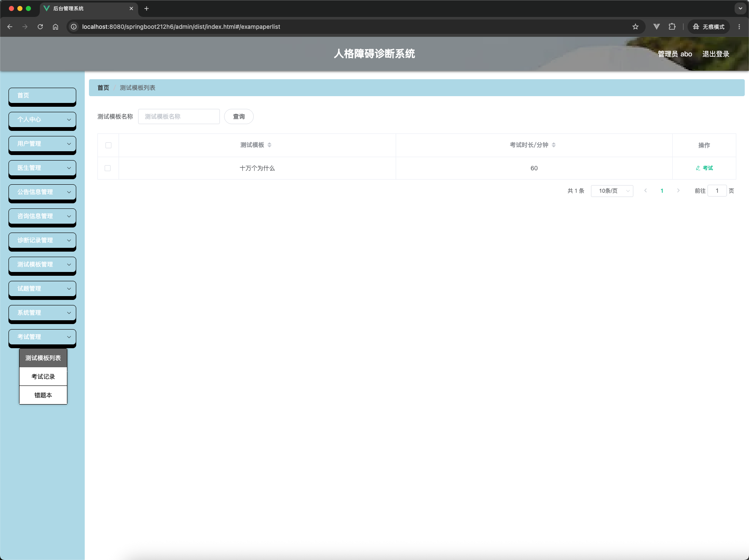Close the 后台管理系统 tab
Image resolution: width=749 pixels, height=560 pixels.
pyautogui.click(x=131, y=8)
